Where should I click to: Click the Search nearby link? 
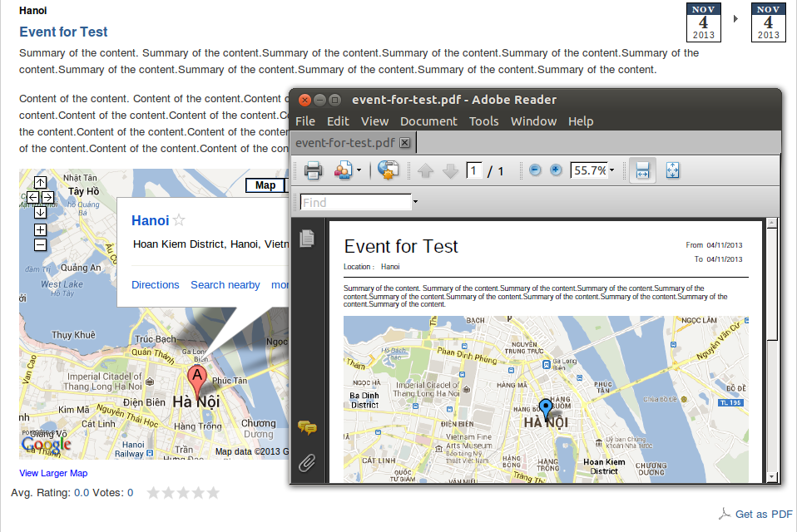(225, 285)
